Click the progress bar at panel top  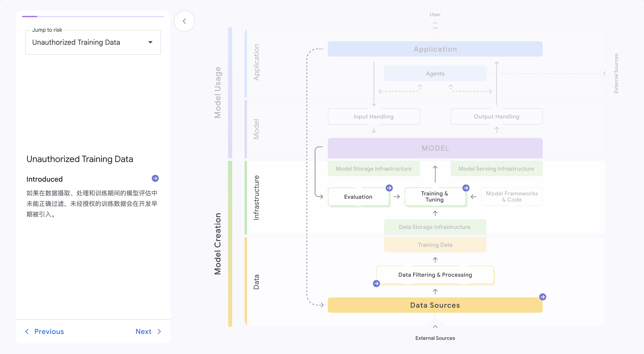93,17
